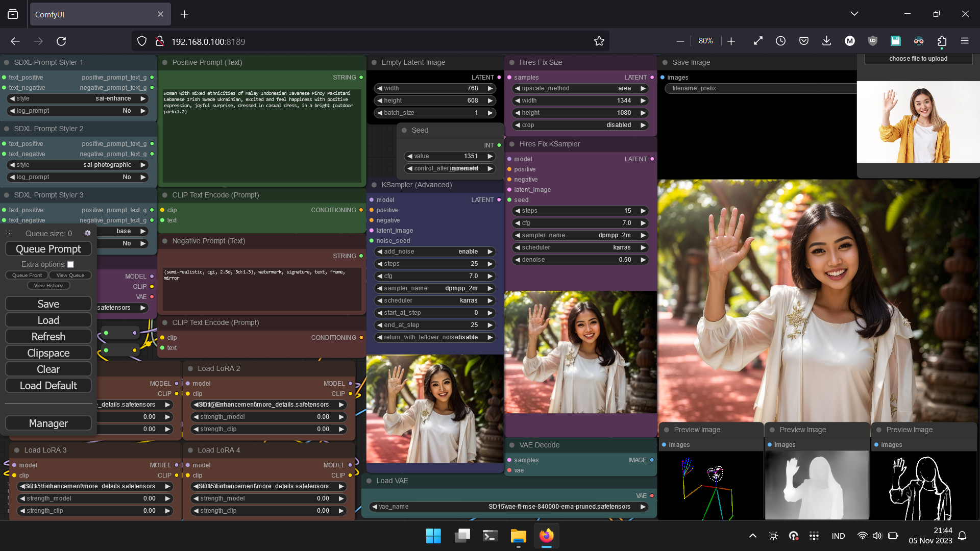Enter full screen with the diagonal arrows icon
The image size is (980, 551).
pos(758,41)
